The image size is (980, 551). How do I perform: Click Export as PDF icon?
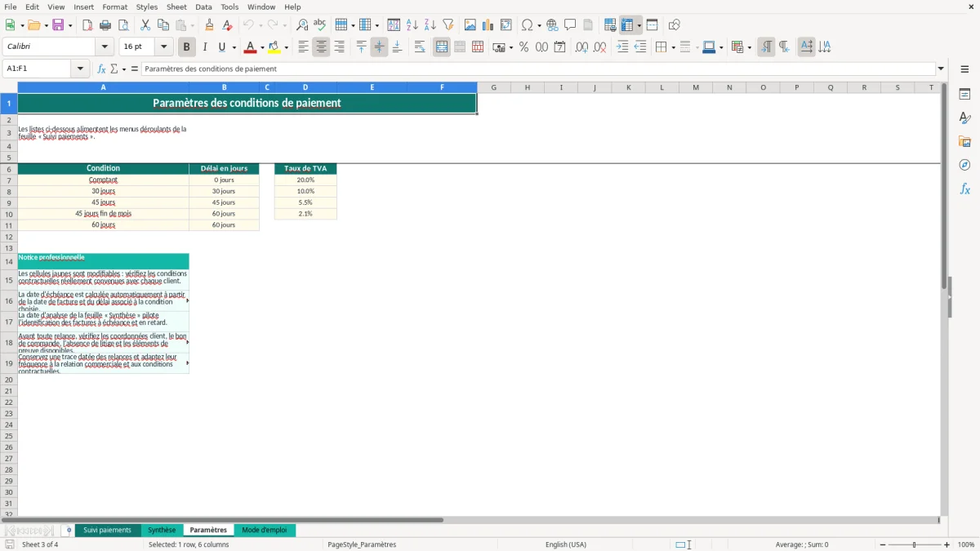point(87,25)
